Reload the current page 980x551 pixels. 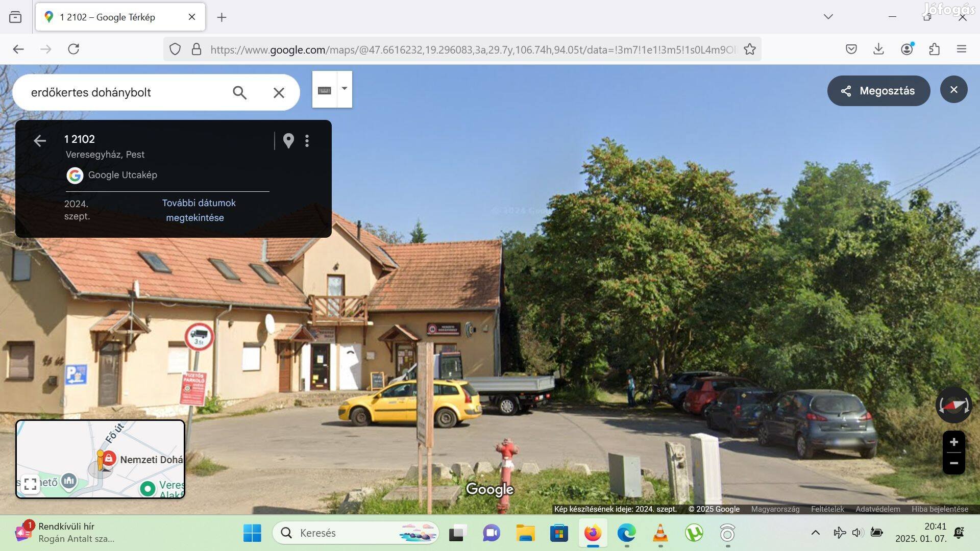[73, 49]
